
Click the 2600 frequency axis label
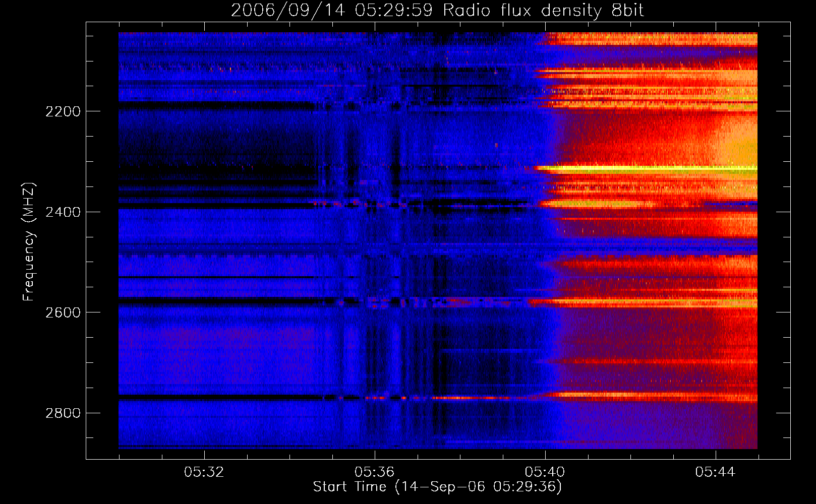point(63,312)
